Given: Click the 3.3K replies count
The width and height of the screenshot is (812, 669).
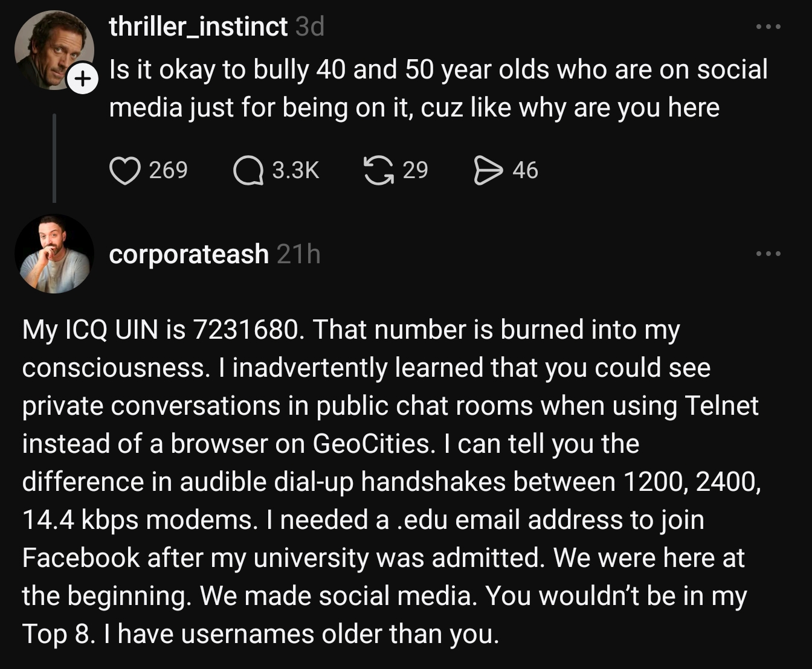Looking at the screenshot, I should 295,170.
